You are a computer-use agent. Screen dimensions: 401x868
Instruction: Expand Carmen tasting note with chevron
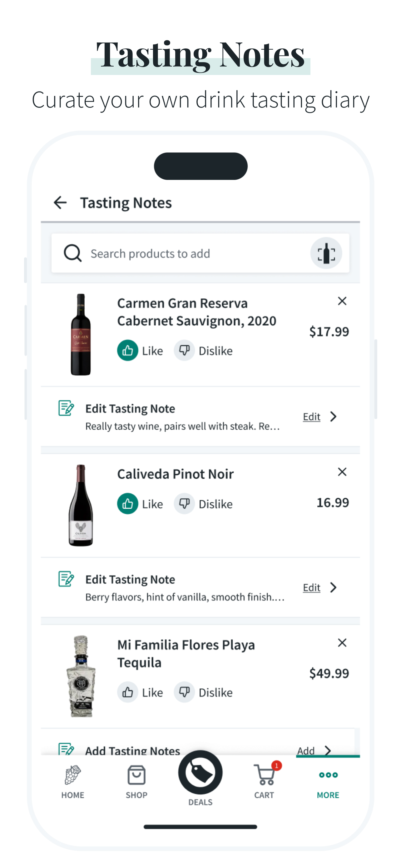pyautogui.click(x=333, y=417)
